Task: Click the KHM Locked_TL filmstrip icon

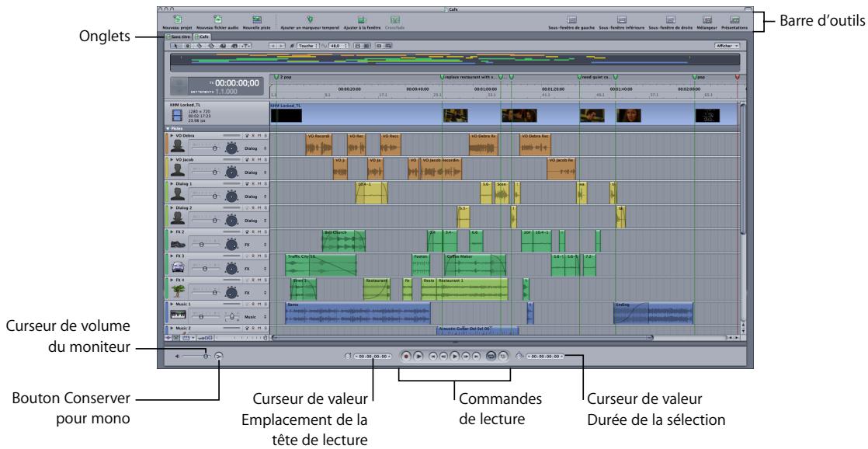Action: (x=176, y=115)
